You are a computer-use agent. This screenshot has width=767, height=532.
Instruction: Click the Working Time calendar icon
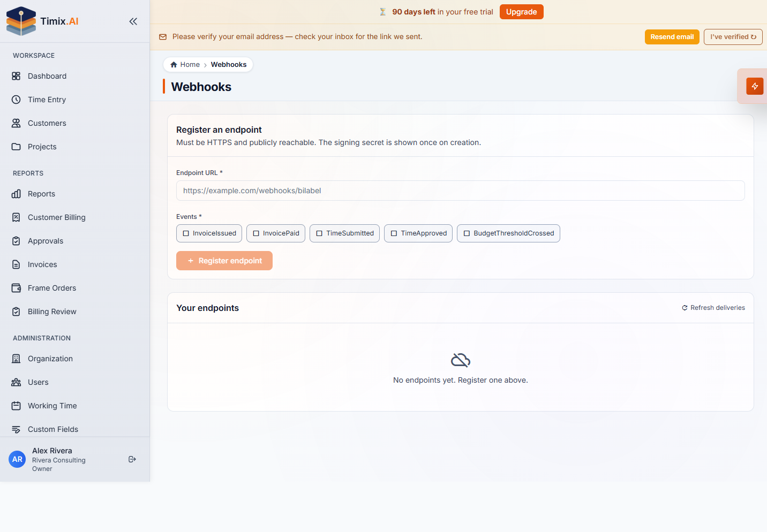click(x=16, y=406)
